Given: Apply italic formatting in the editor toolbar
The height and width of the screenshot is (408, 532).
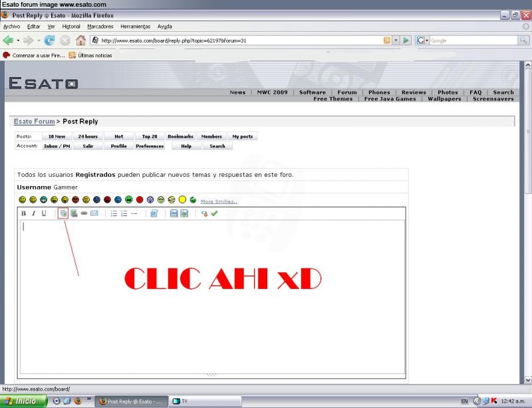Looking at the screenshot, I should click(34, 213).
